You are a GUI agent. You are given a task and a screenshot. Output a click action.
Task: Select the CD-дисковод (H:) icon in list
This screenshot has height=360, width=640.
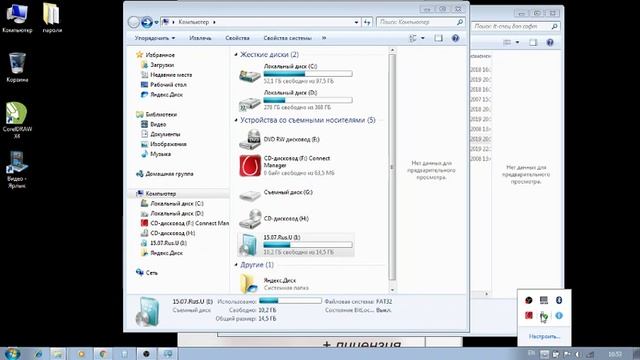(x=250, y=219)
